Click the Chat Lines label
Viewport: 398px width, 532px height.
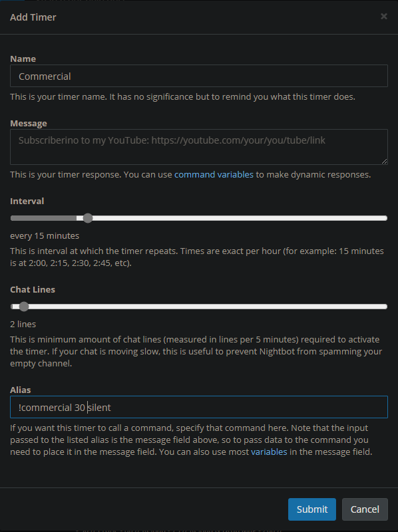(x=33, y=289)
